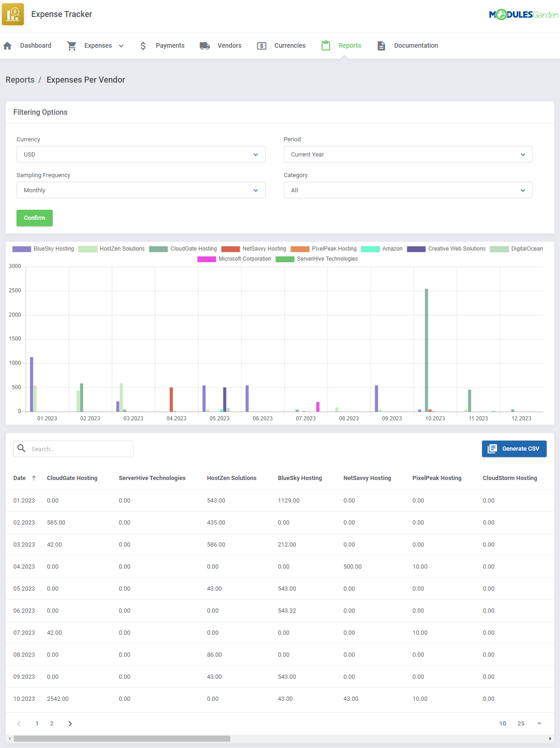Open the Documentation menu item
The image size is (560, 748).
[x=416, y=45]
